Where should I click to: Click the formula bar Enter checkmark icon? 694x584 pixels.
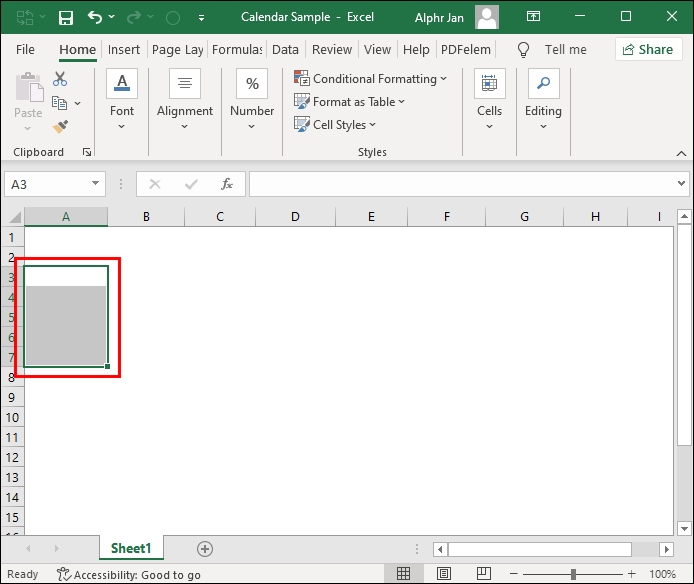point(191,184)
